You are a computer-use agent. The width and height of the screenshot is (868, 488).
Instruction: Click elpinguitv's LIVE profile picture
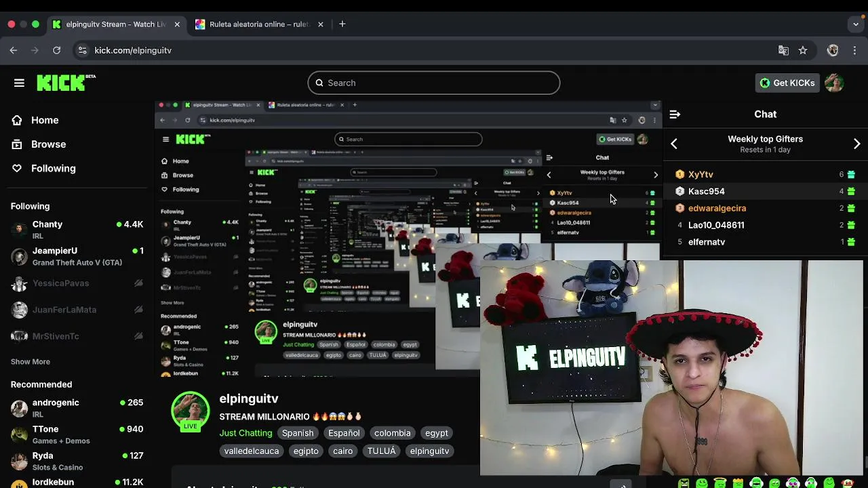tap(191, 410)
